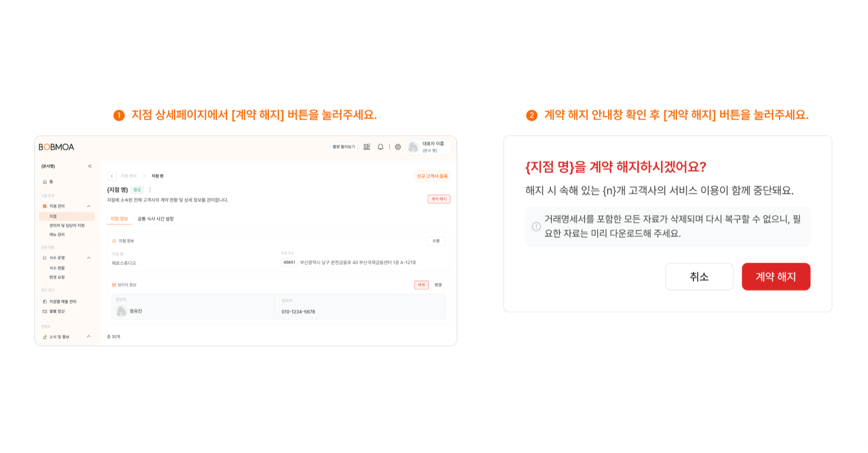Switch to the 공통 식사 시간 설정 tab
Screen dimensions: 868x453
(156, 219)
